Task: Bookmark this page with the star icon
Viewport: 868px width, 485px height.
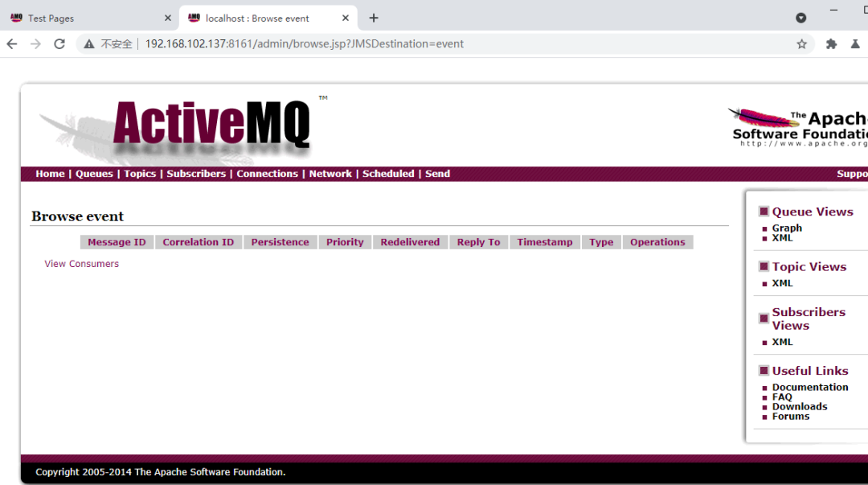Action: (x=801, y=43)
